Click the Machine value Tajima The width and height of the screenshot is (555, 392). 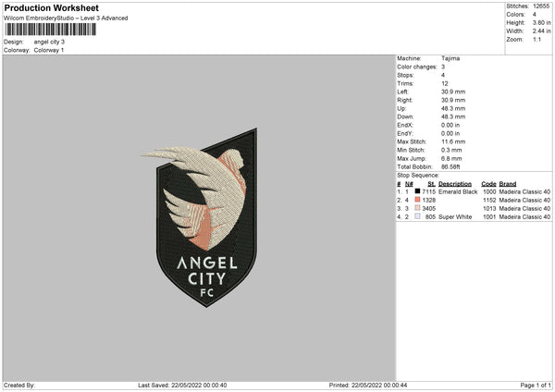click(450, 58)
